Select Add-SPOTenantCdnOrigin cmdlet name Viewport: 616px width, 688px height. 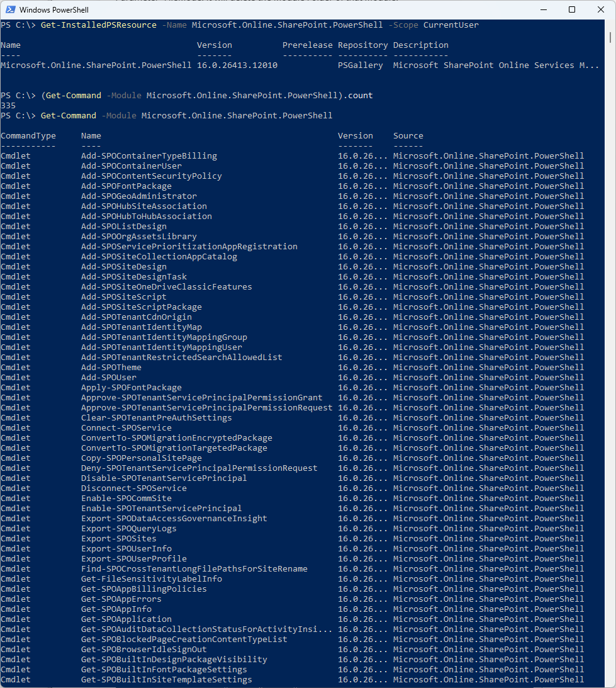tap(137, 317)
